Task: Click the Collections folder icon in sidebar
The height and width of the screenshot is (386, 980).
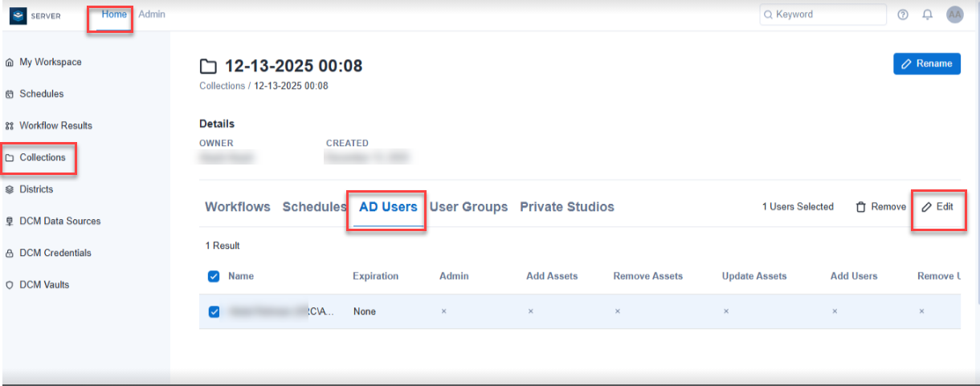Action: pos(10,157)
